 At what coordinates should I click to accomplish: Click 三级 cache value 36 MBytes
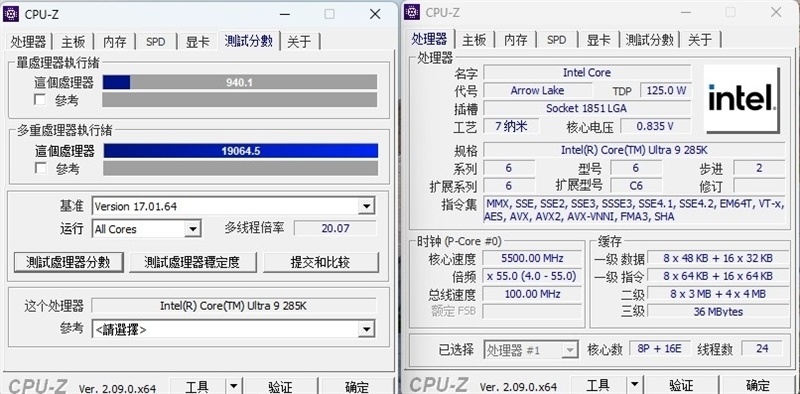coord(717,311)
